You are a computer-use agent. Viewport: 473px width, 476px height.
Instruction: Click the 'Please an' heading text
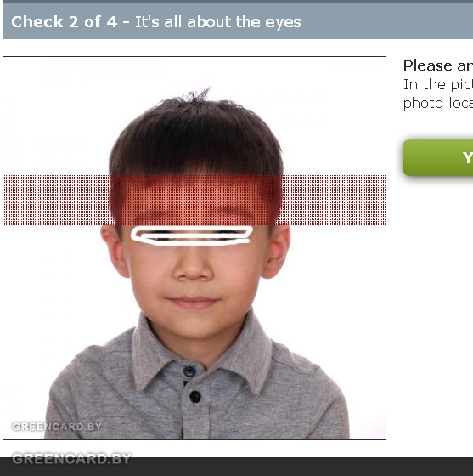pos(438,65)
